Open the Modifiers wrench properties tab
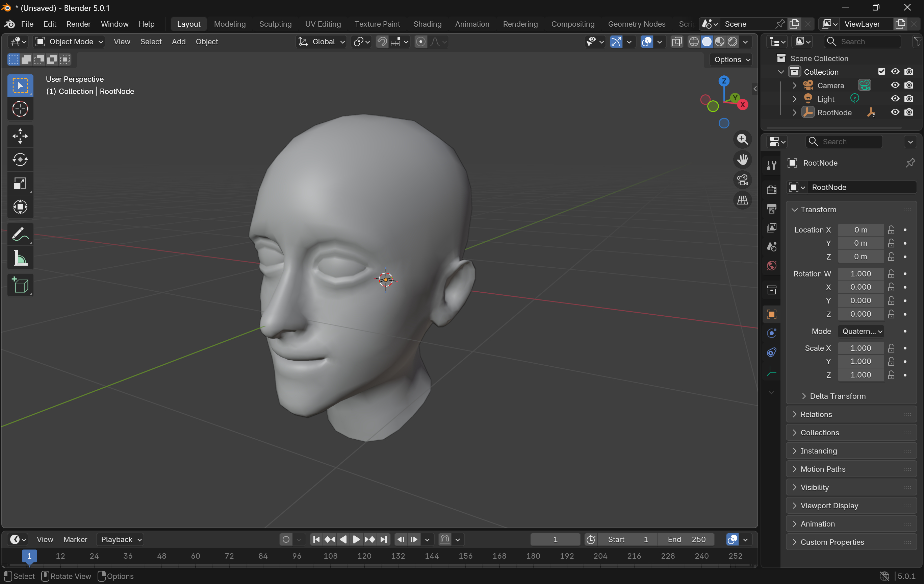This screenshot has height=584, width=924. (x=771, y=166)
